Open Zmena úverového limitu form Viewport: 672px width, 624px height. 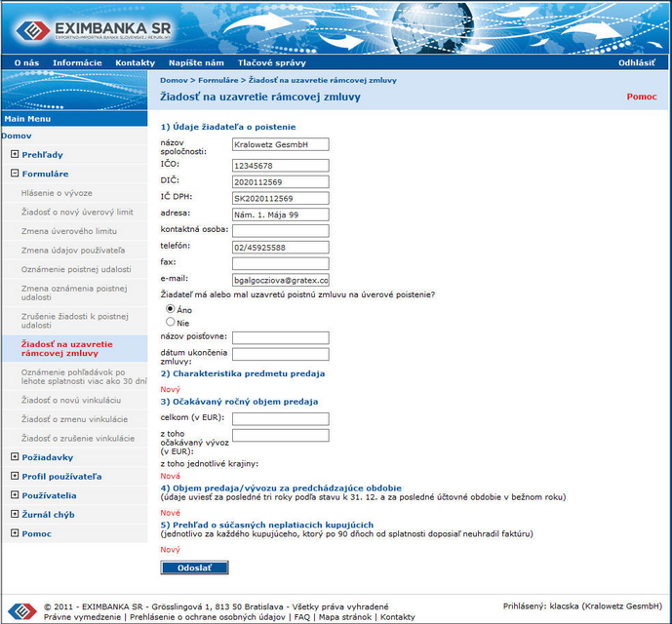point(69,231)
